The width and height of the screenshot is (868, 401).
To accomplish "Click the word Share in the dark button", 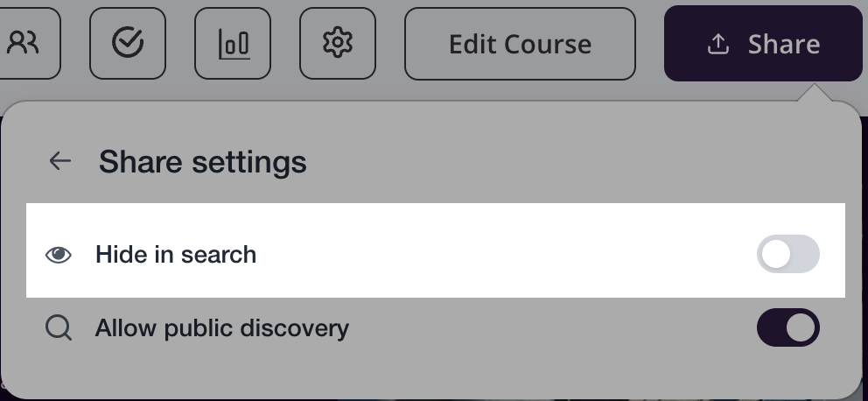I will pos(783,44).
